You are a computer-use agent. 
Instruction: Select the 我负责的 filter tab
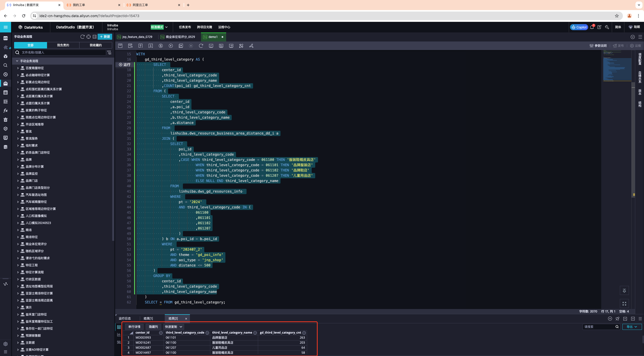63,45
